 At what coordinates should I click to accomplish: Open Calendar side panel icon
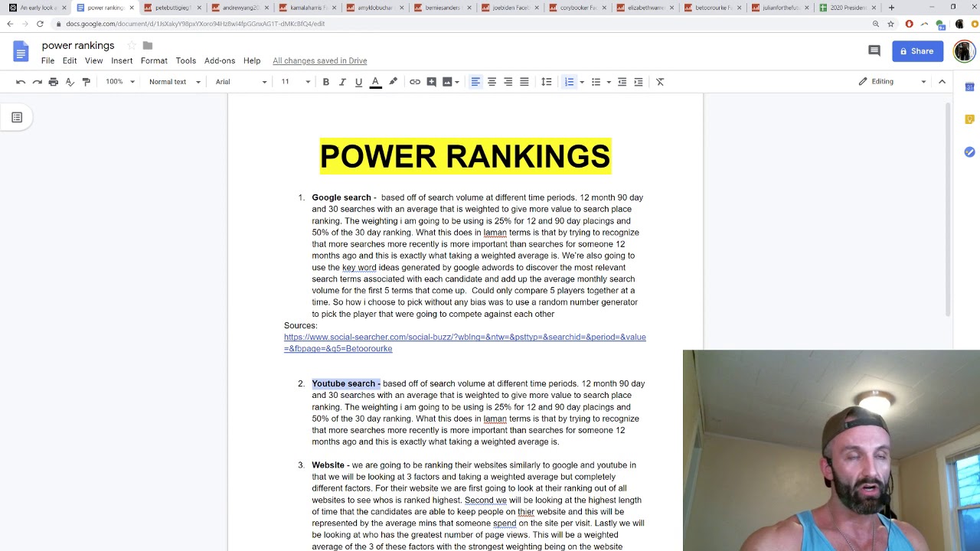click(x=969, y=87)
